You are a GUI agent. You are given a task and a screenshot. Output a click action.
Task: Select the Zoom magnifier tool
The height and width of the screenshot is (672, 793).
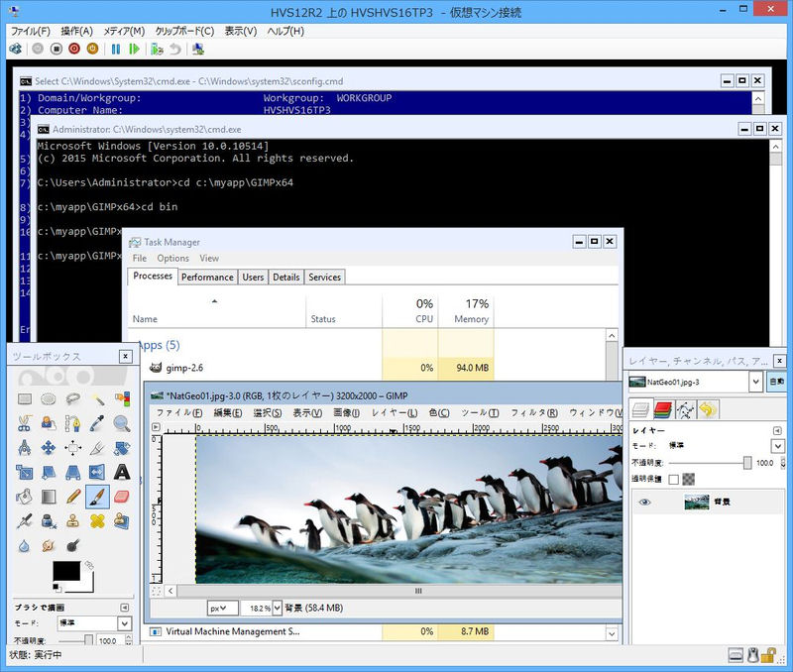click(x=122, y=423)
